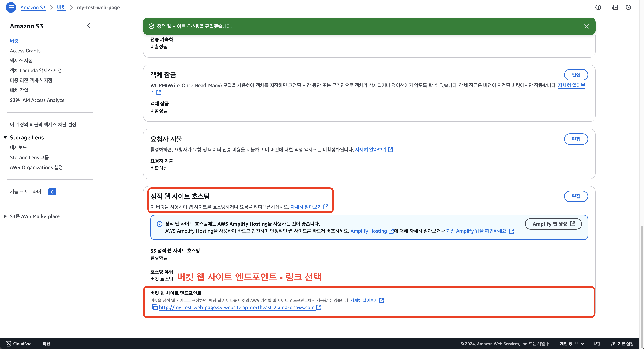
Task: Open 자세히 알아보기 link in 버킷 웹 사이트 엔드포인트
Action: [367, 300]
